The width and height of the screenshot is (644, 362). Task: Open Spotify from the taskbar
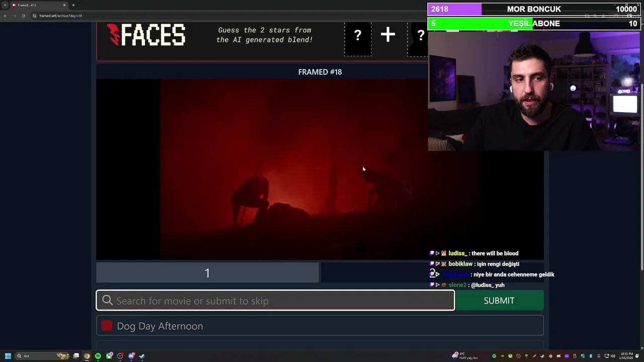98,356
